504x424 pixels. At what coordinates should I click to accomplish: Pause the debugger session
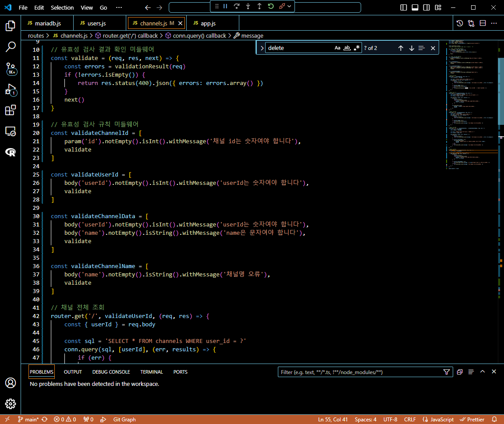coord(225,6)
